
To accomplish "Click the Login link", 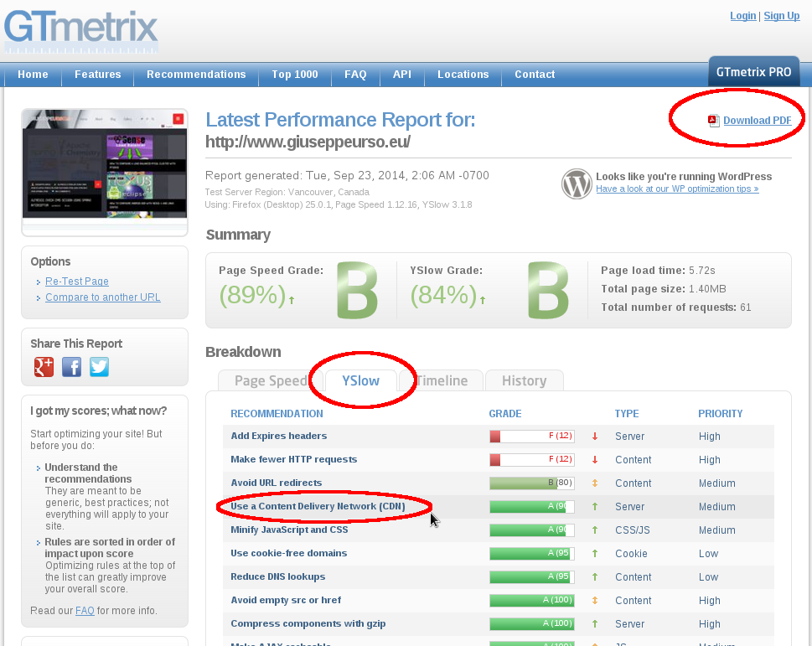I will [x=743, y=16].
